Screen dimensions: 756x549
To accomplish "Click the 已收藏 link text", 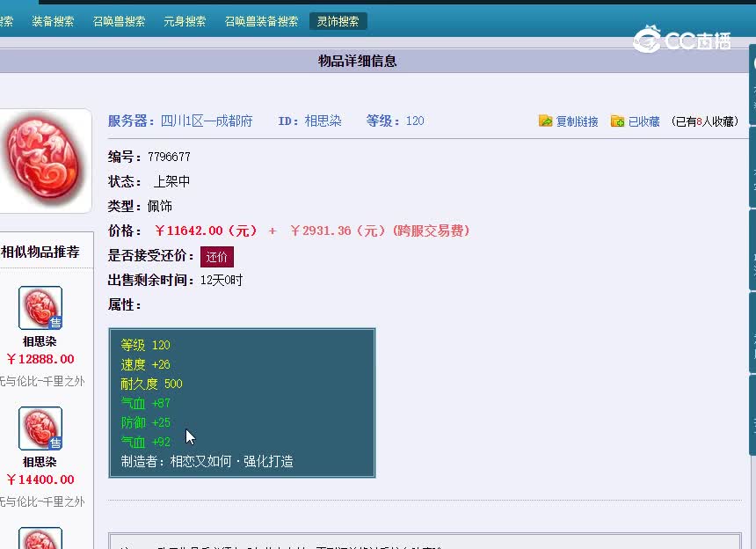I will click(643, 121).
